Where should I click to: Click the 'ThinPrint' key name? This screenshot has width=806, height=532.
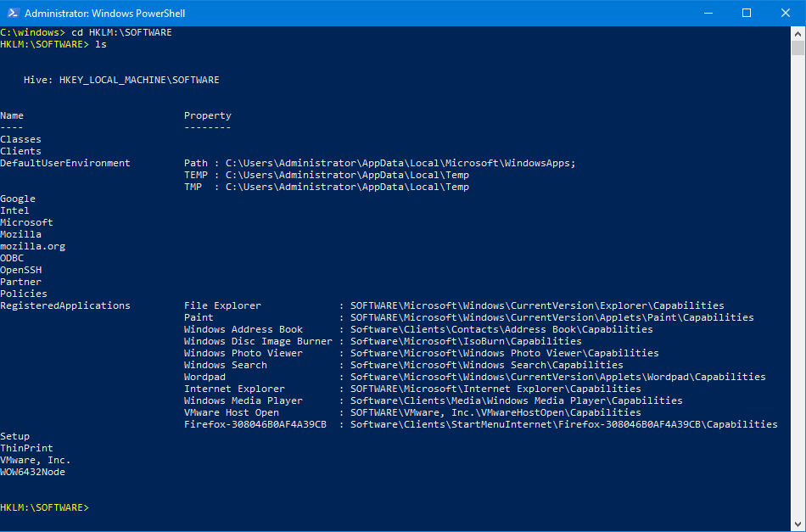[x=27, y=448]
